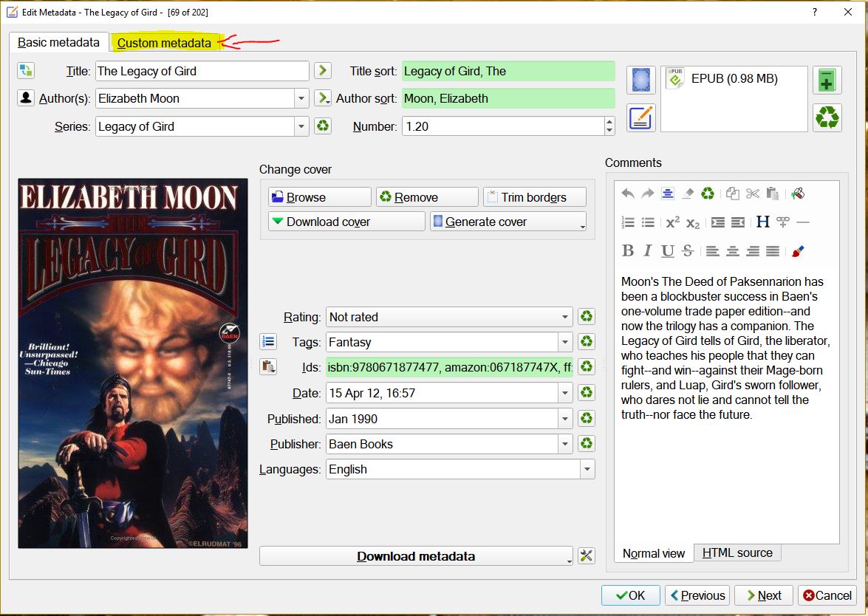Copy icon in comments toolbar
This screenshot has width=868, height=616.
coord(732,194)
